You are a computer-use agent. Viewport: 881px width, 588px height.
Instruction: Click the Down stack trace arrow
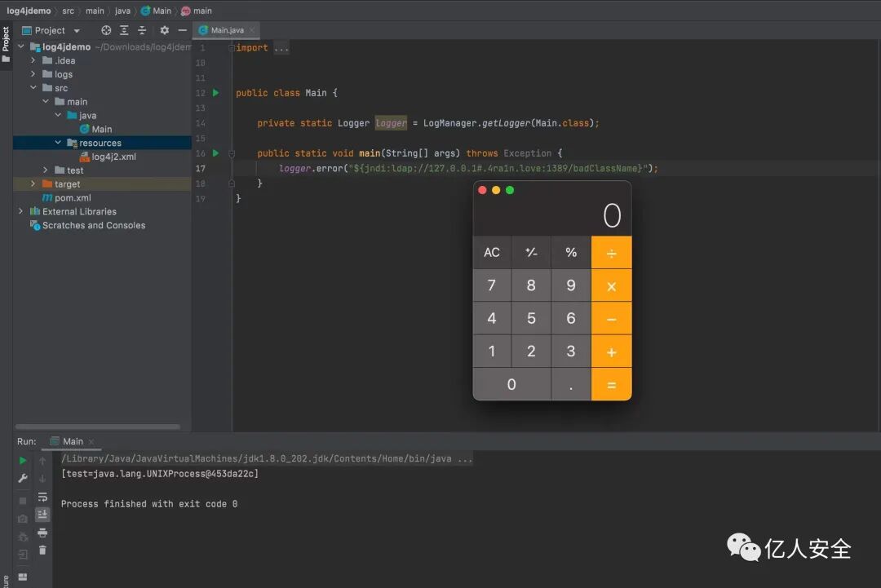pos(42,479)
